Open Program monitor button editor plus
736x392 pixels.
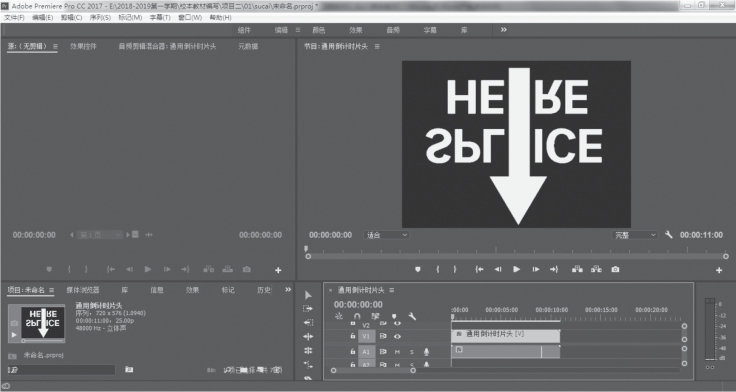(719, 270)
